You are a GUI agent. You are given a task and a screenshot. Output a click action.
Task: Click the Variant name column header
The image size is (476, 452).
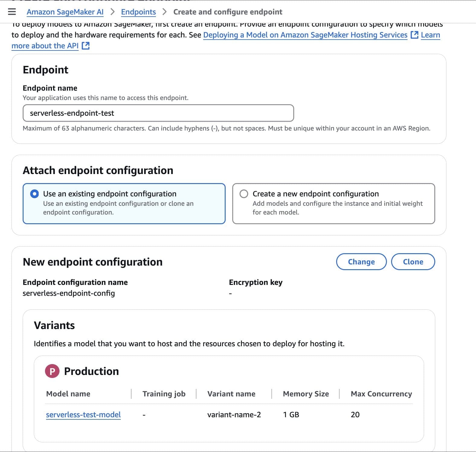(231, 394)
